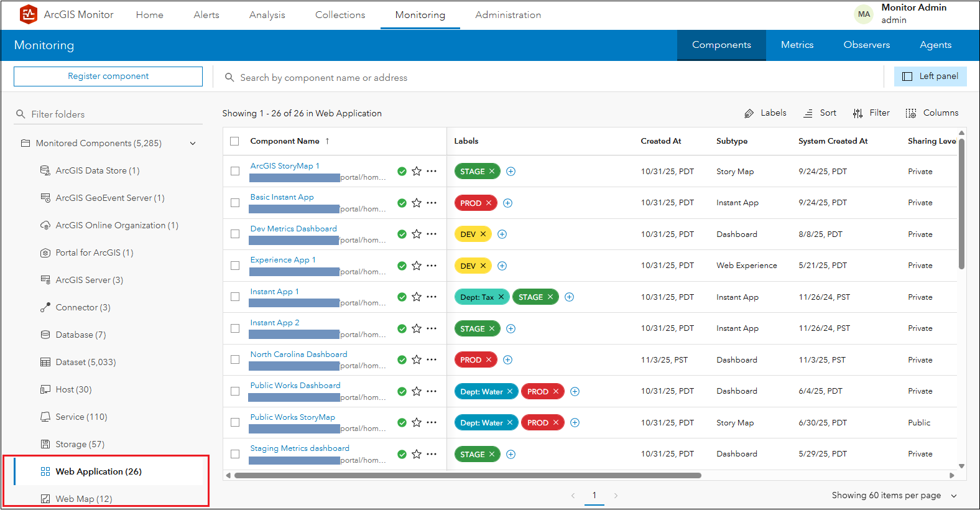This screenshot has height=510, width=980.
Task: Open more options for Experience App 1
Action: click(x=432, y=266)
